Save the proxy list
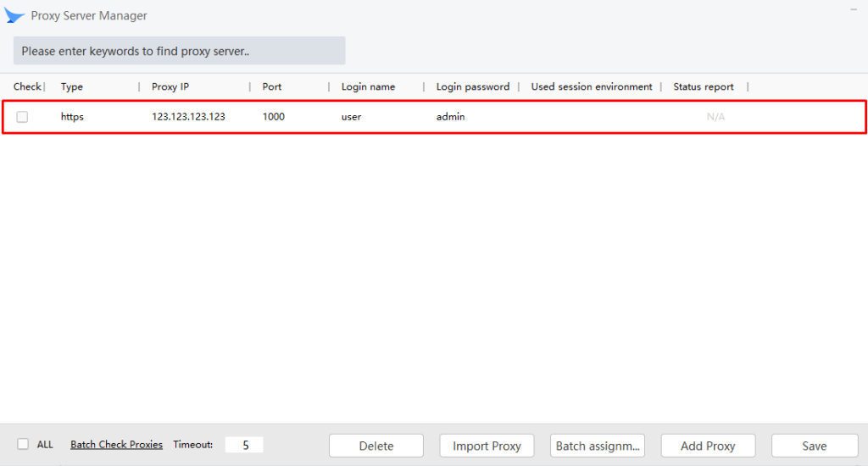This screenshot has height=466, width=868. pyautogui.click(x=814, y=446)
